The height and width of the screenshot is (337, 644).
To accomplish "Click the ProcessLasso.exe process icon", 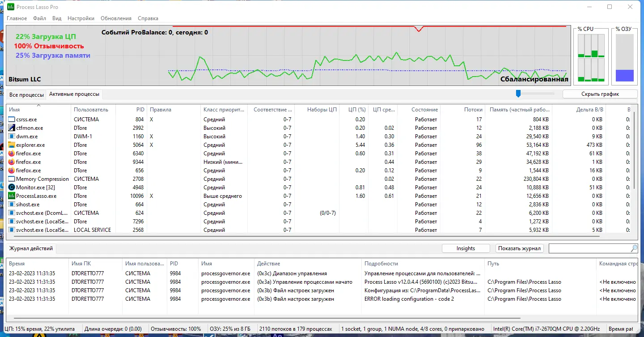I will pos(12,196).
